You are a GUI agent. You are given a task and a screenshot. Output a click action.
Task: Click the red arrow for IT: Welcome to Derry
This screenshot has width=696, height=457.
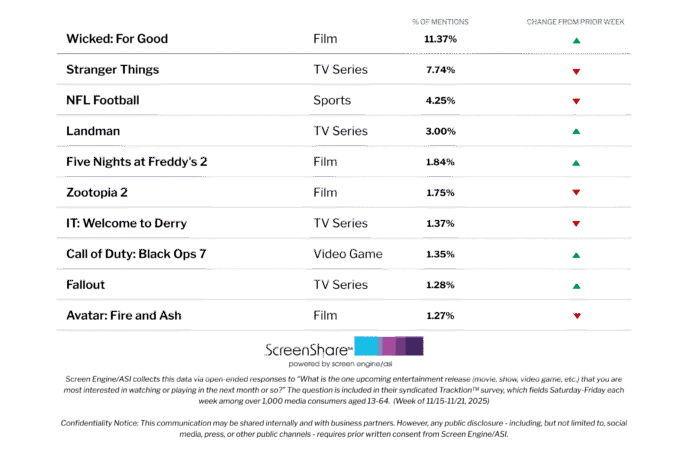(x=576, y=224)
